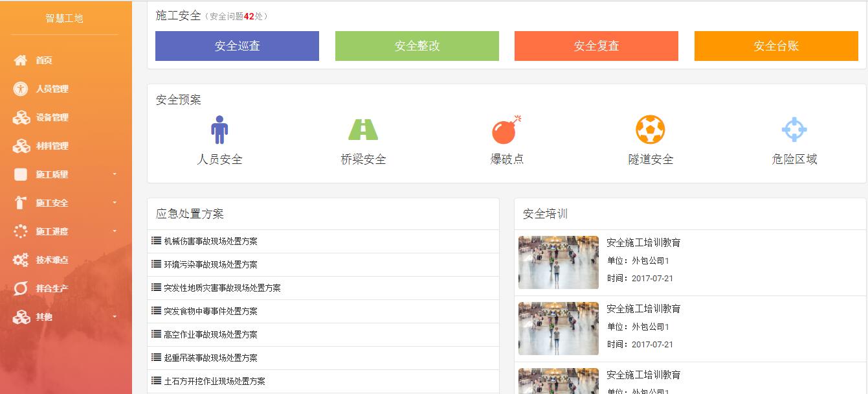
Task: Open 高空作业事故现场处置方案 link
Action: click(x=210, y=334)
